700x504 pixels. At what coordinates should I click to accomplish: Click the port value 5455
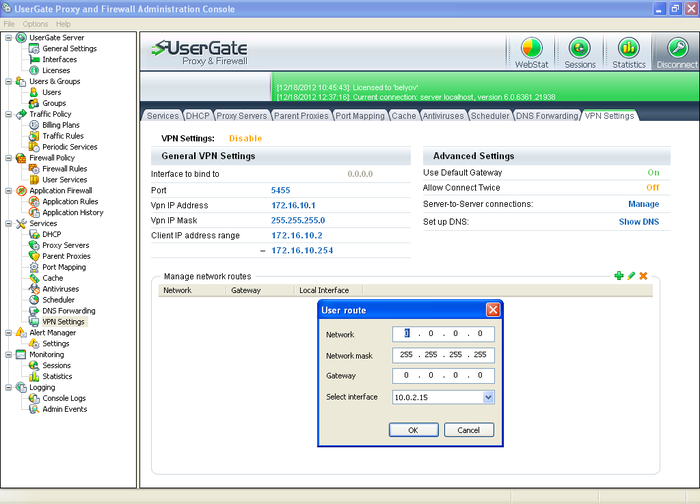click(280, 190)
